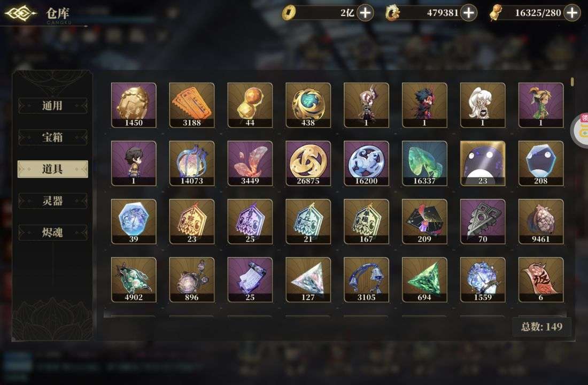Screen dimensions: 588x385
Task: Select the golden egg item with 1450
Action: pos(134,105)
